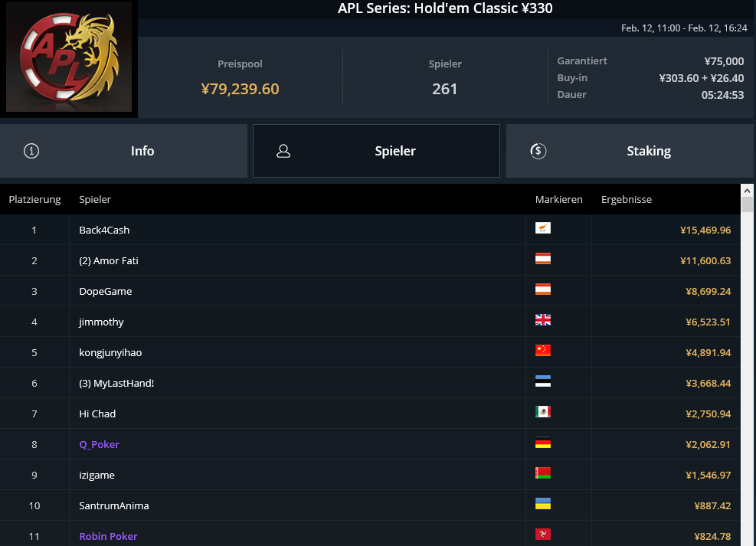Click the Platzierung column header
The width and height of the screenshot is (756, 546).
click(x=34, y=200)
